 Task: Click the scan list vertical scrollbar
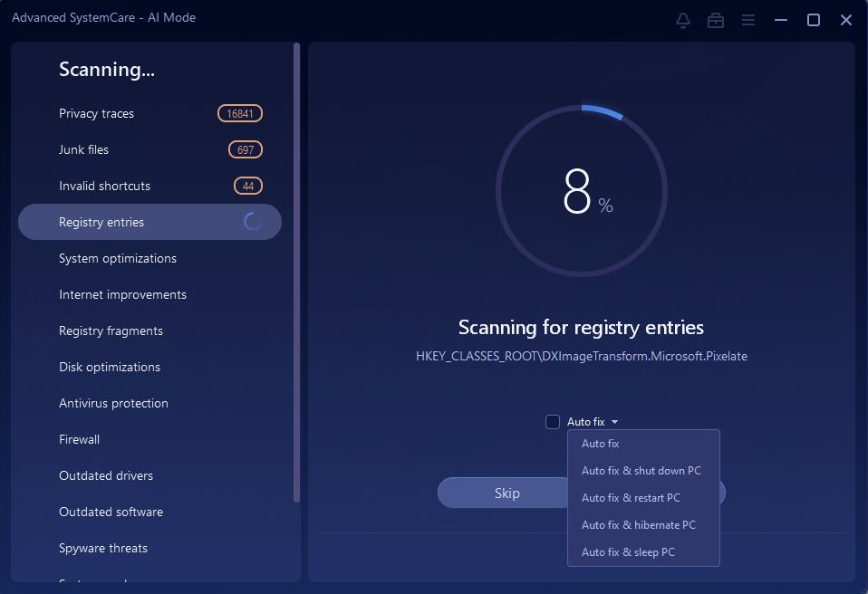pyautogui.click(x=296, y=273)
